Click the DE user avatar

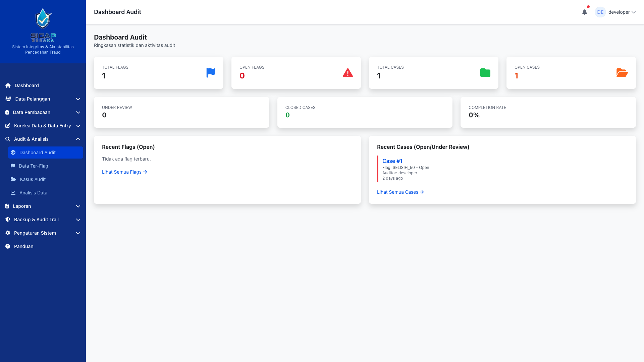point(600,12)
